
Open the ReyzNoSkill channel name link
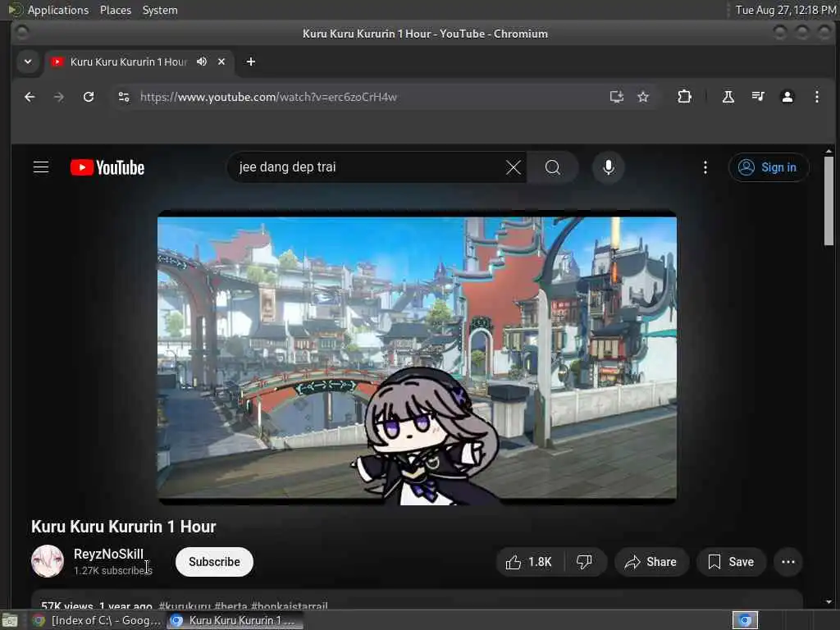(x=108, y=554)
